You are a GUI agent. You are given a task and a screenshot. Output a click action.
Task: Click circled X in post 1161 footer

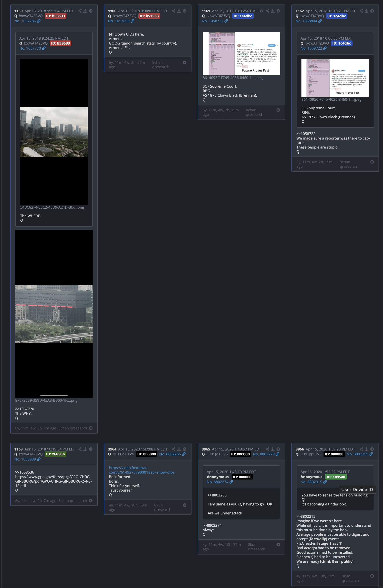click(x=278, y=110)
